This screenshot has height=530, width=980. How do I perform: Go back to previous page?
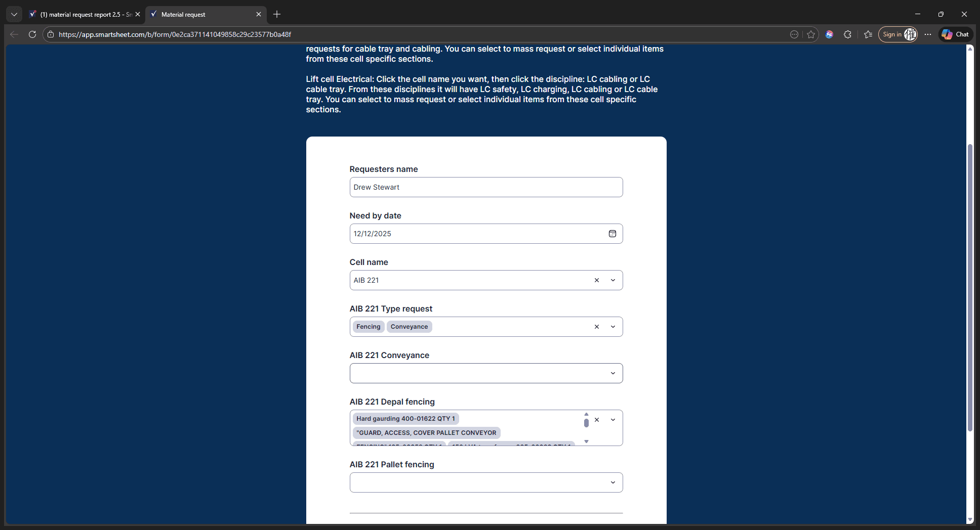(14, 34)
